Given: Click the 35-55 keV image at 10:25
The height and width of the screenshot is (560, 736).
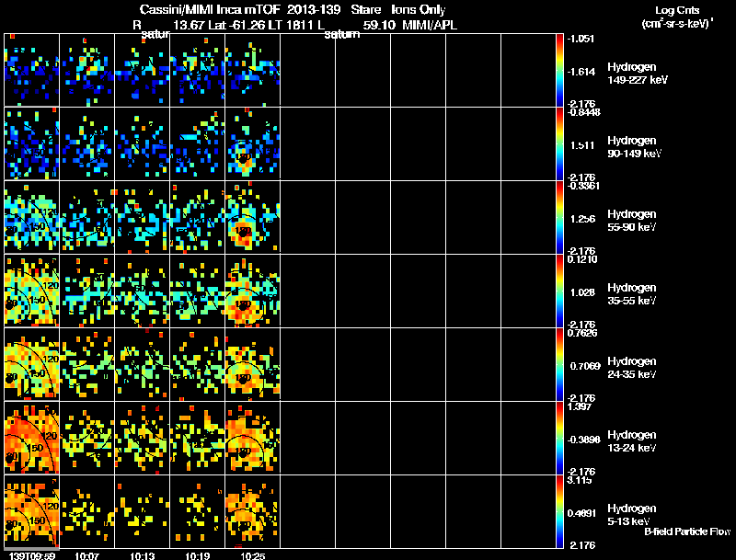Looking at the screenshot, I should 252,291.
